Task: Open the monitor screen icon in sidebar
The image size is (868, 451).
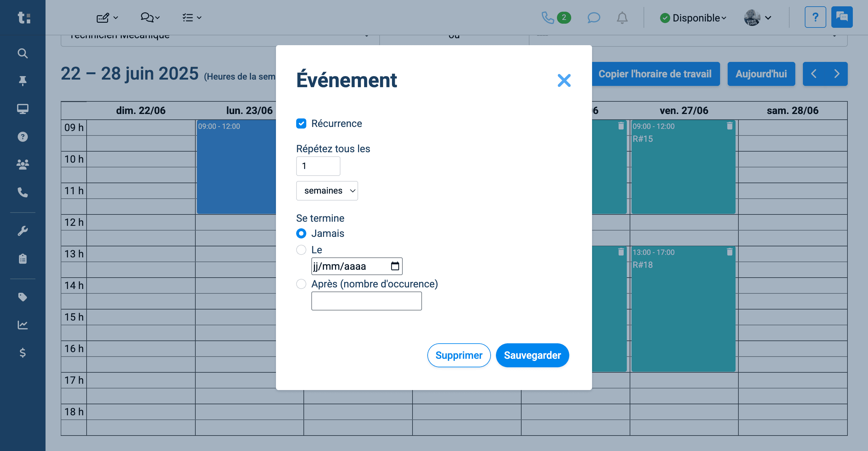Action: point(22,109)
